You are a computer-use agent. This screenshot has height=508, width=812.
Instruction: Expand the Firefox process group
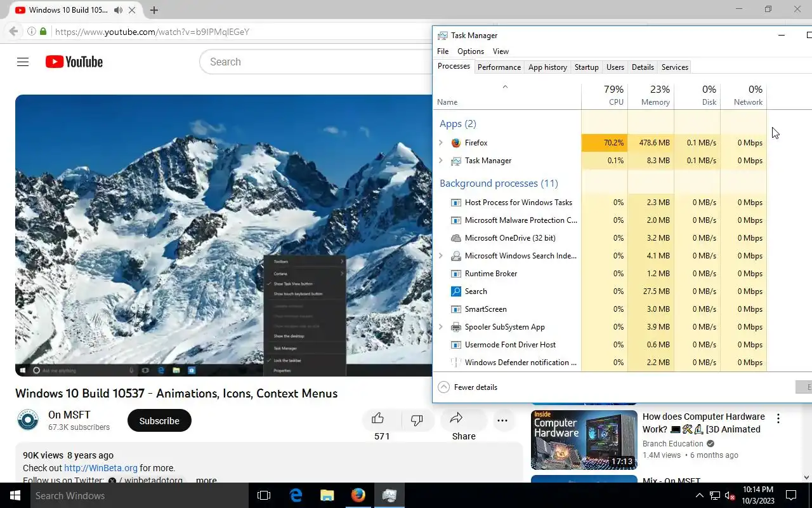tap(441, 143)
